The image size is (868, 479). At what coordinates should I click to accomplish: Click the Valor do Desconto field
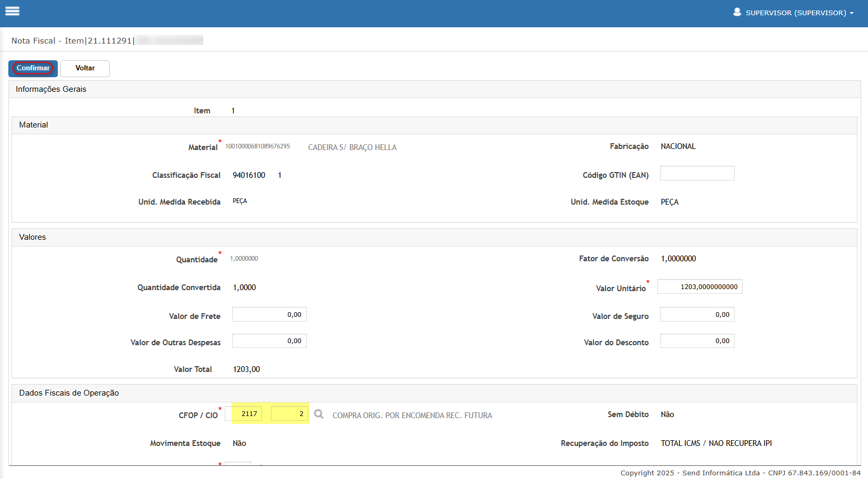(x=697, y=340)
